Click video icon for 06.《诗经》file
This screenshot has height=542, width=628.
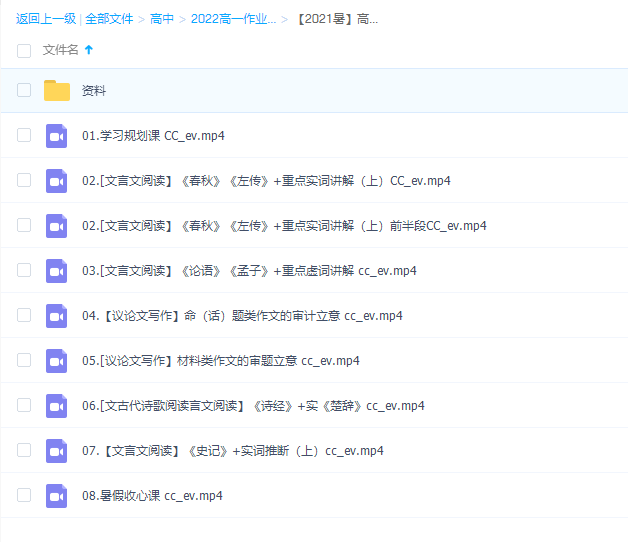coord(57,406)
